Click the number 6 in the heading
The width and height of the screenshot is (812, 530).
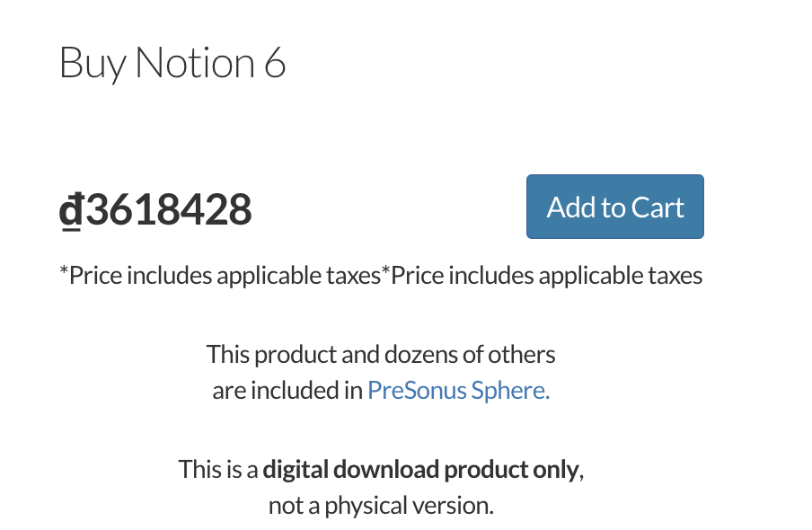[275, 63]
